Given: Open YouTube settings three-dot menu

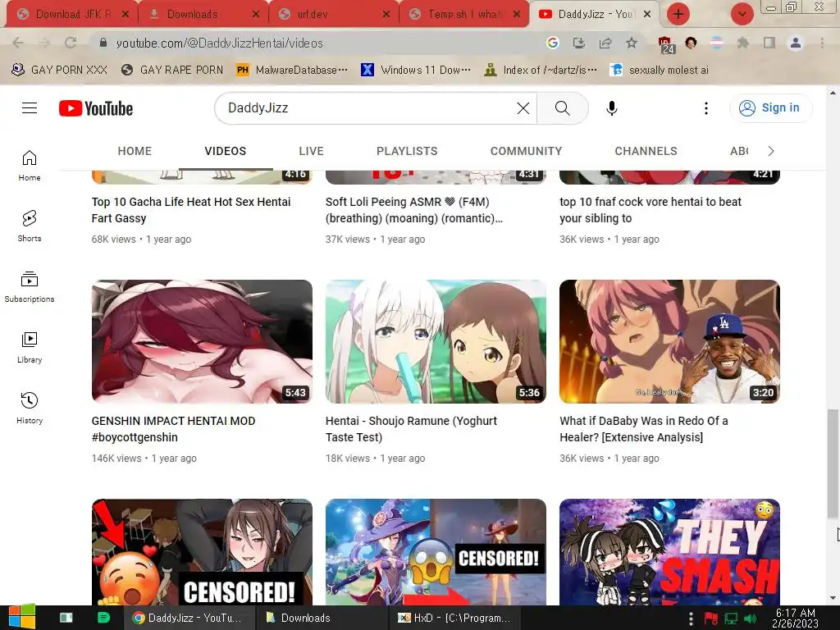Looking at the screenshot, I should pos(706,108).
